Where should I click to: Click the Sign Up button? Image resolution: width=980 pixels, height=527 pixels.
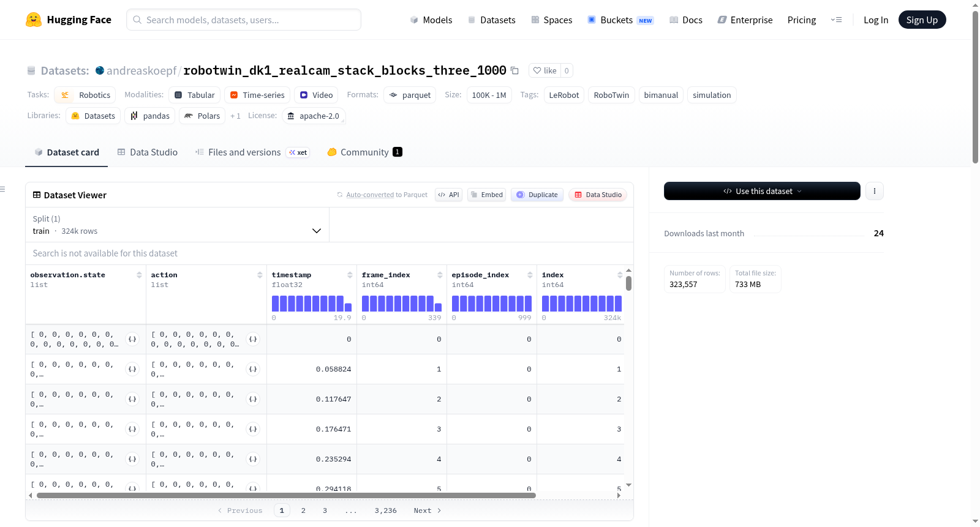click(922, 20)
